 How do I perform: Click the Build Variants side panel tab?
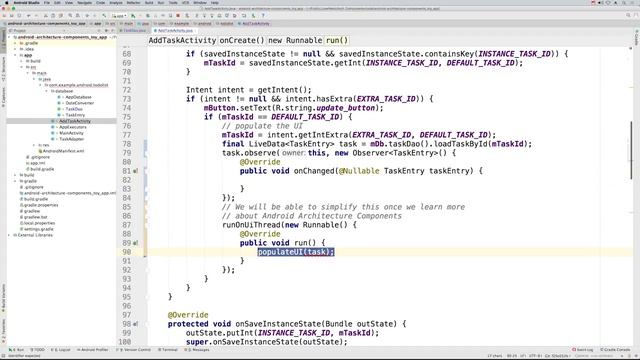(3, 298)
